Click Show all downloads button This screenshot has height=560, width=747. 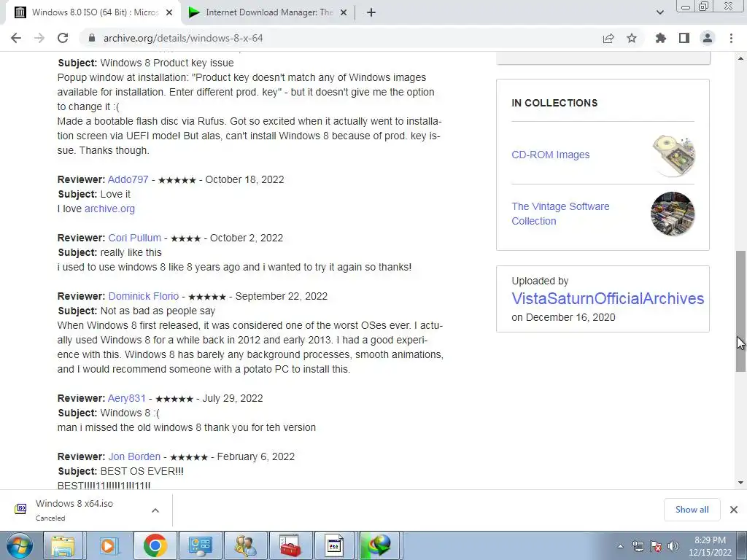click(692, 510)
